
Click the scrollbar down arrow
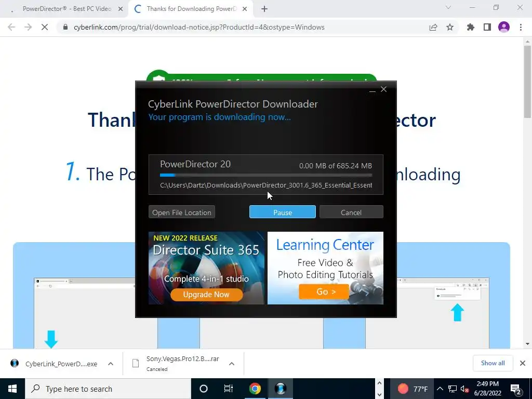coord(527,344)
